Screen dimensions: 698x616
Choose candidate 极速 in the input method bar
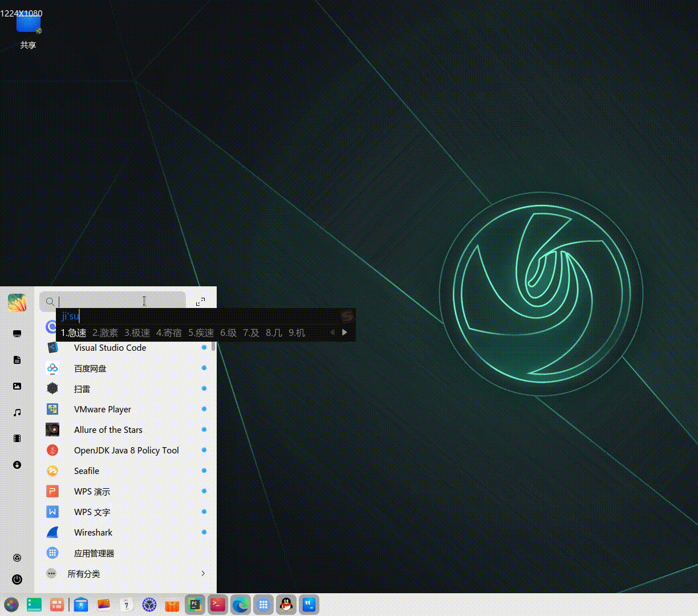(137, 333)
